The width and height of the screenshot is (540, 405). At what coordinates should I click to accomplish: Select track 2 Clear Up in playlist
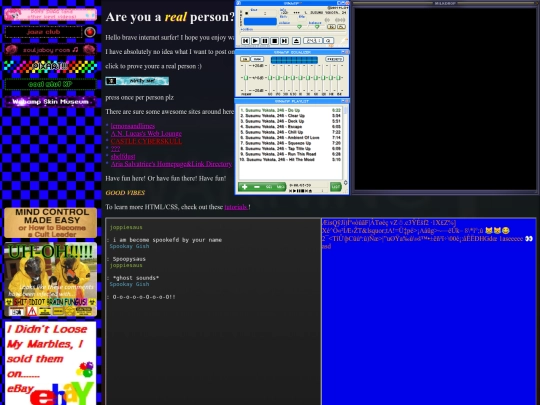tap(290, 116)
